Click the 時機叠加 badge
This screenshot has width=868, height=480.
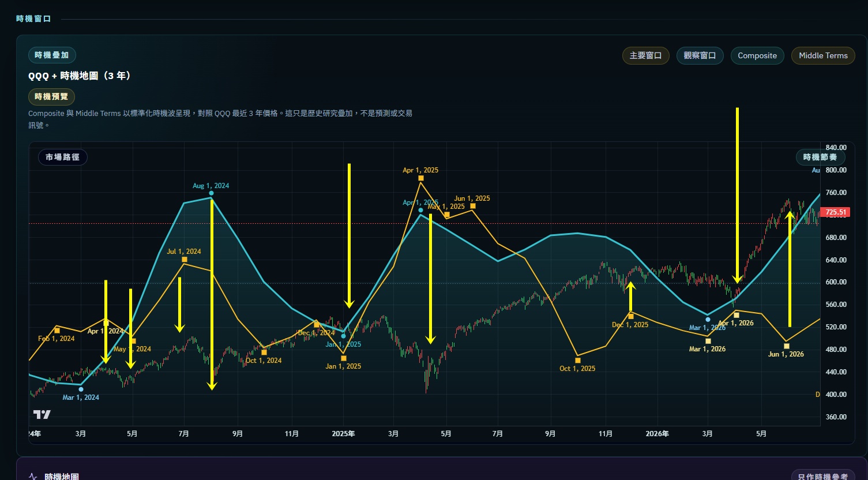[52, 55]
